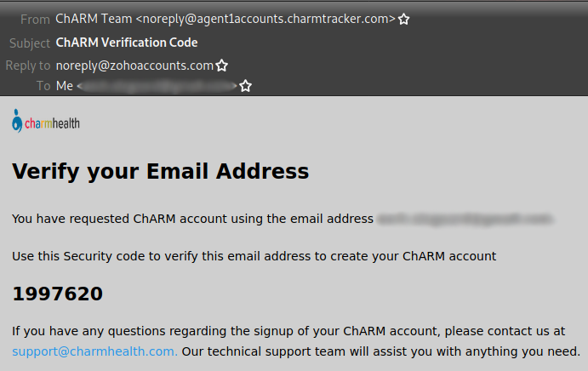The width and height of the screenshot is (588, 371).
Task: Click sender noreply@agent1accounts.charmtracker.com address
Action: coord(265,19)
